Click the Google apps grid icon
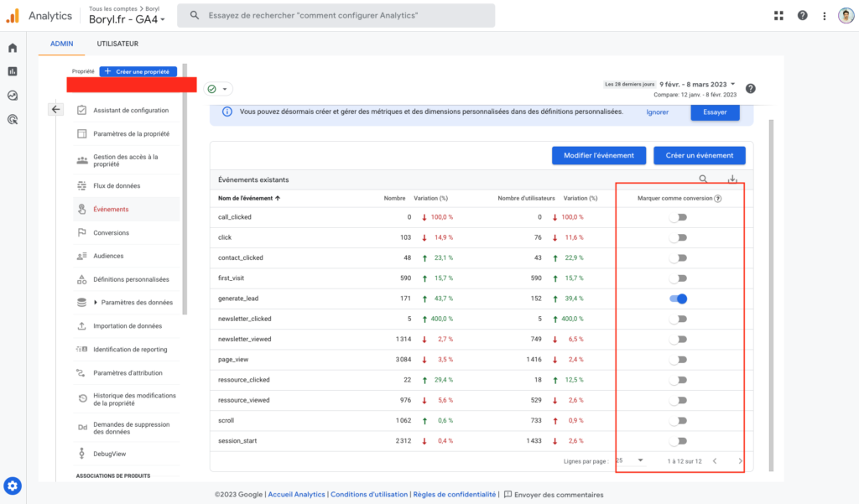The width and height of the screenshot is (859, 504). coord(778,16)
